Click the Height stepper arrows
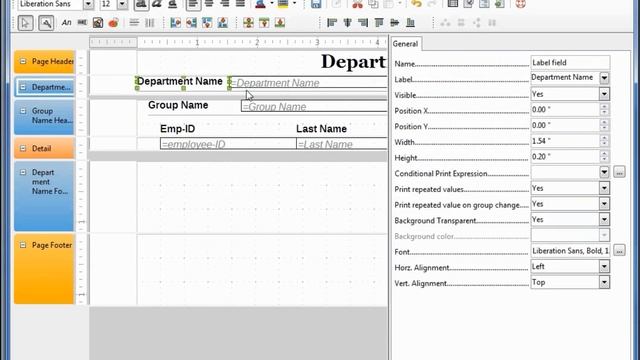 (604, 157)
